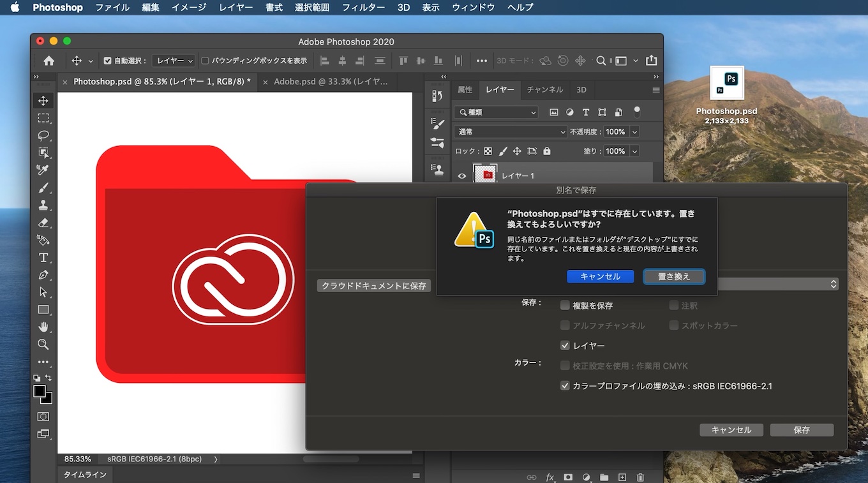The width and height of the screenshot is (868, 483).
Task: Click the foreground color swatch
Action: coord(40,390)
